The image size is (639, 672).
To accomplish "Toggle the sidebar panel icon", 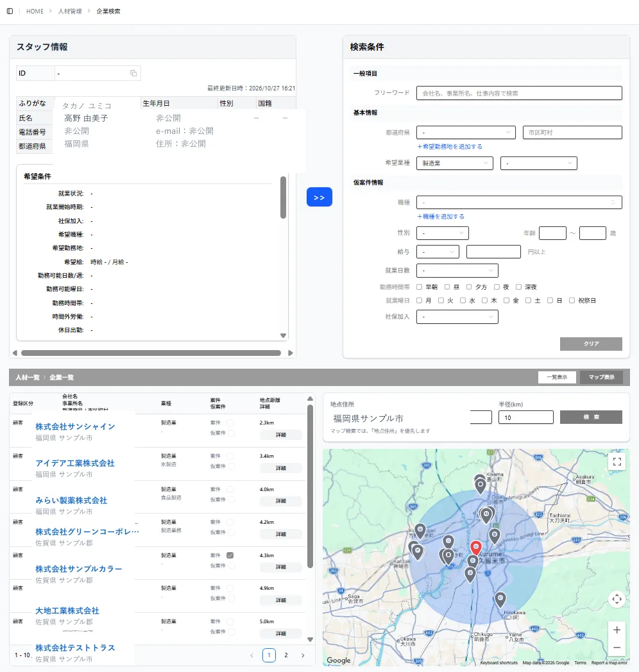I will [x=10, y=11].
